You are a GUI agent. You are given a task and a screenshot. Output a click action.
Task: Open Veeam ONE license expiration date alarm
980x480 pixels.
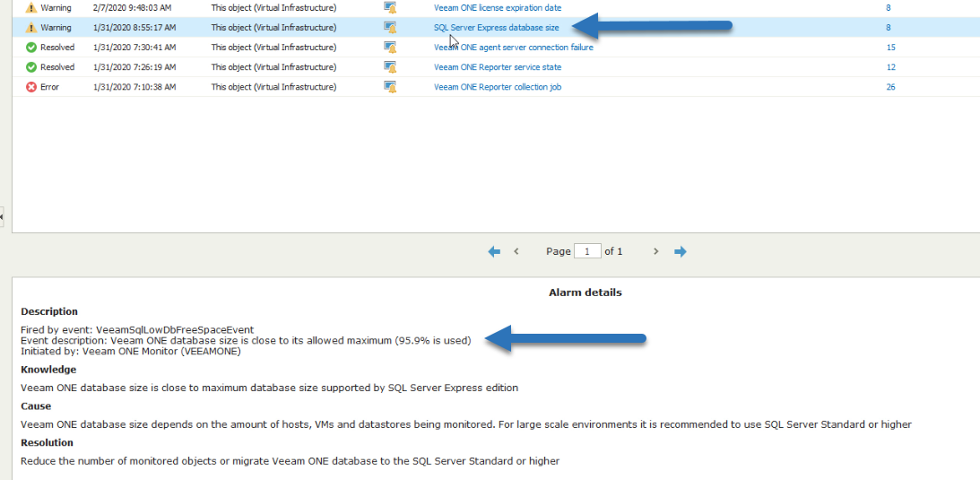click(x=498, y=8)
